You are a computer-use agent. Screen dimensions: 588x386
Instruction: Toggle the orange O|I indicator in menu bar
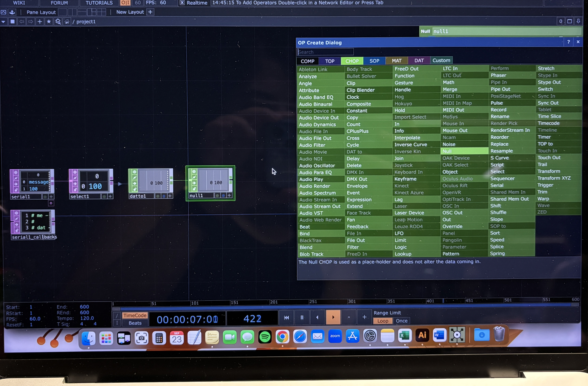tap(125, 3)
